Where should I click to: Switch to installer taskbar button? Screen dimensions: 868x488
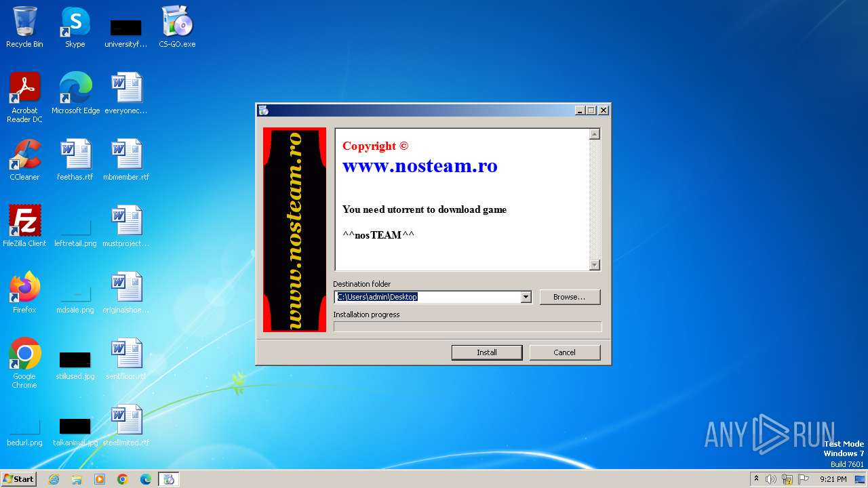tap(169, 479)
